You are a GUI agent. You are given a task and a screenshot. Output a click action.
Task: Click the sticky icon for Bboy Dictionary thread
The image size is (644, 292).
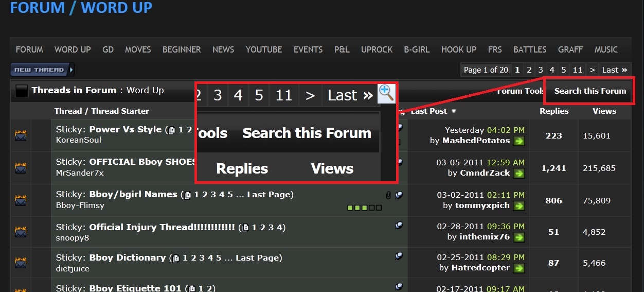coord(21,263)
